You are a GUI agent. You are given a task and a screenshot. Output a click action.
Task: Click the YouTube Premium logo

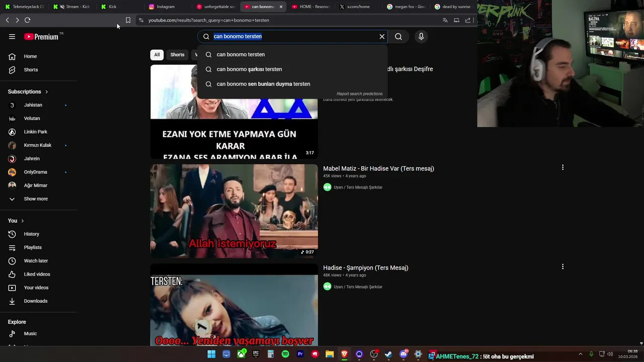[42, 37]
